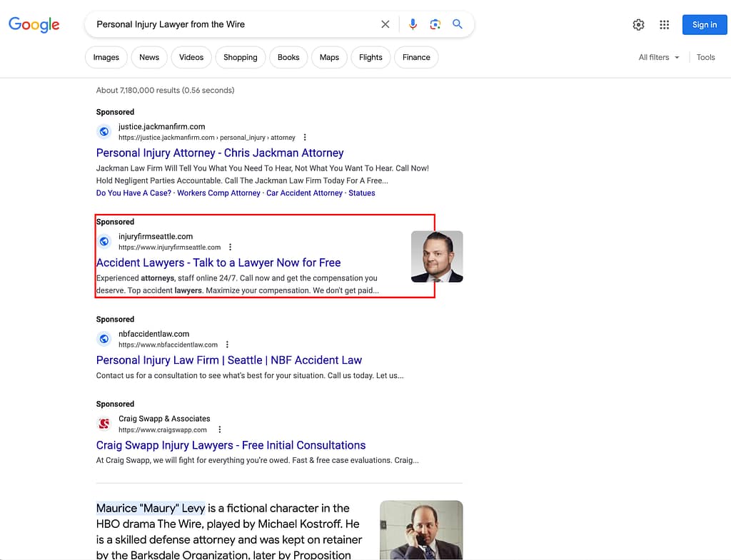This screenshot has width=731, height=560.
Task: Open Google Lens image search icon
Action: click(435, 24)
